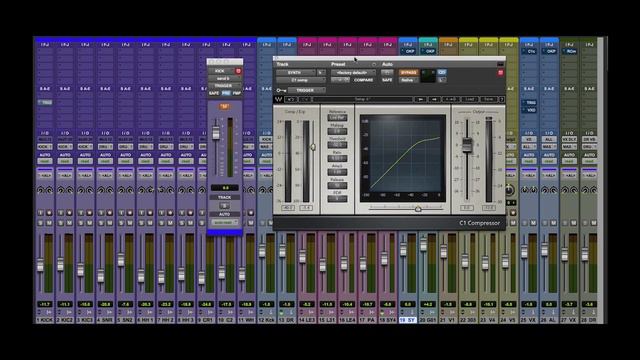Click the C1c insert on track 25
The width and height of the screenshot is (640, 360).
pyautogui.click(x=529, y=51)
